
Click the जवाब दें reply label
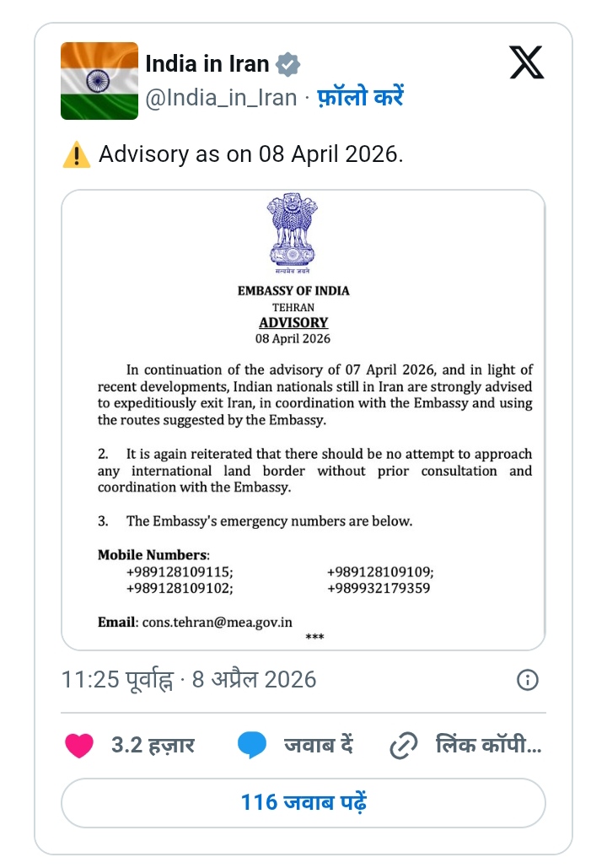[x=318, y=746]
